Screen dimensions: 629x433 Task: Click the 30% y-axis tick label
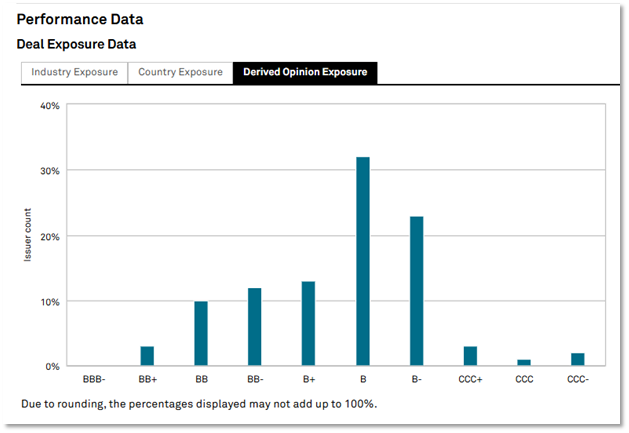click(x=49, y=171)
